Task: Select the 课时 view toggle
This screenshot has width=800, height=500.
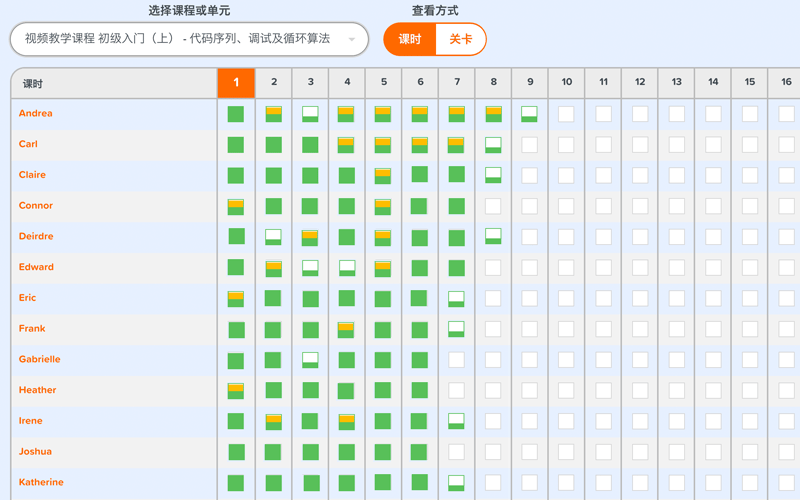Action: 410,39
